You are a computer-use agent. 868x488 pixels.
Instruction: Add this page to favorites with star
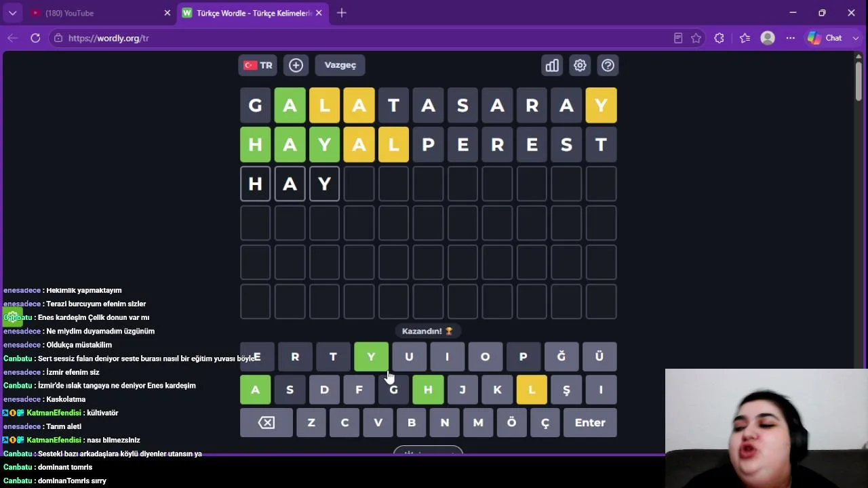pos(696,38)
